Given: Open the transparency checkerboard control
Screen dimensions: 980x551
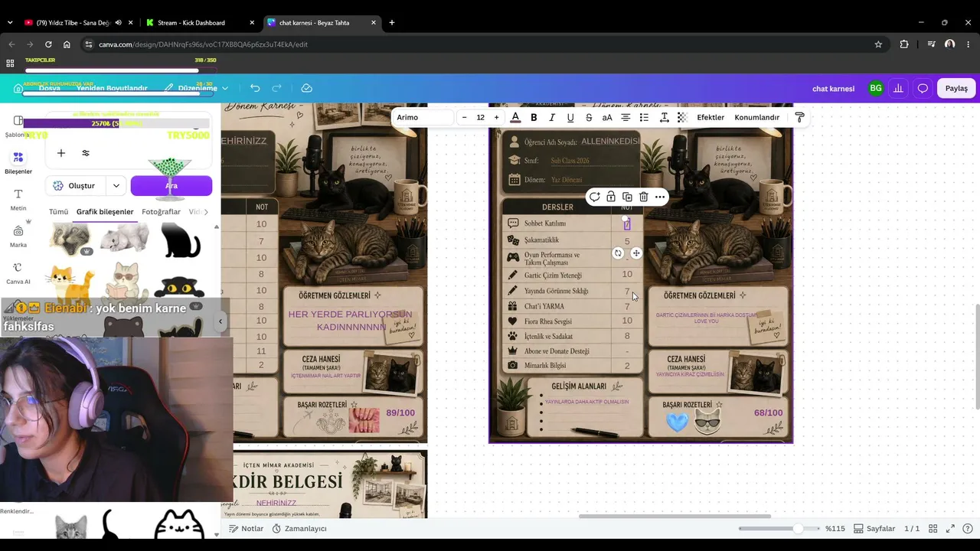Looking at the screenshot, I should 682,117.
